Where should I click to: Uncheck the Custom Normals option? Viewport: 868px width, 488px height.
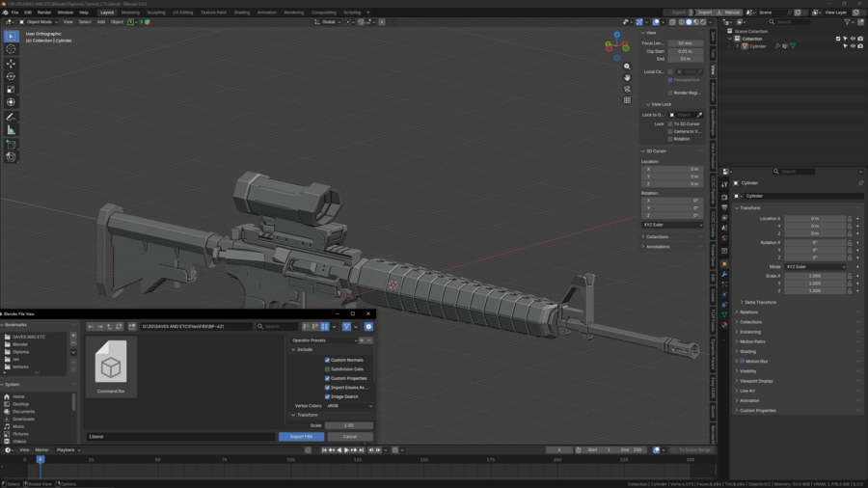pyautogui.click(x=327, y=360)
